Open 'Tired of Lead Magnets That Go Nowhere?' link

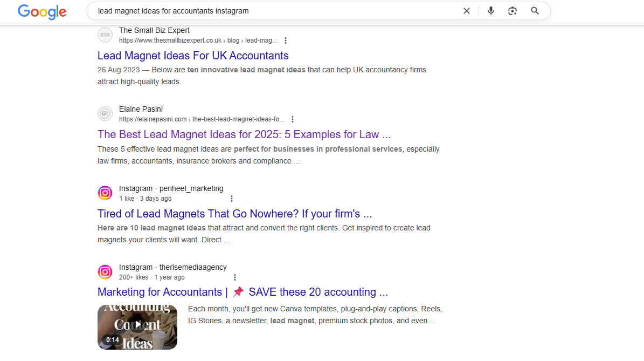(x=234, y=214)
